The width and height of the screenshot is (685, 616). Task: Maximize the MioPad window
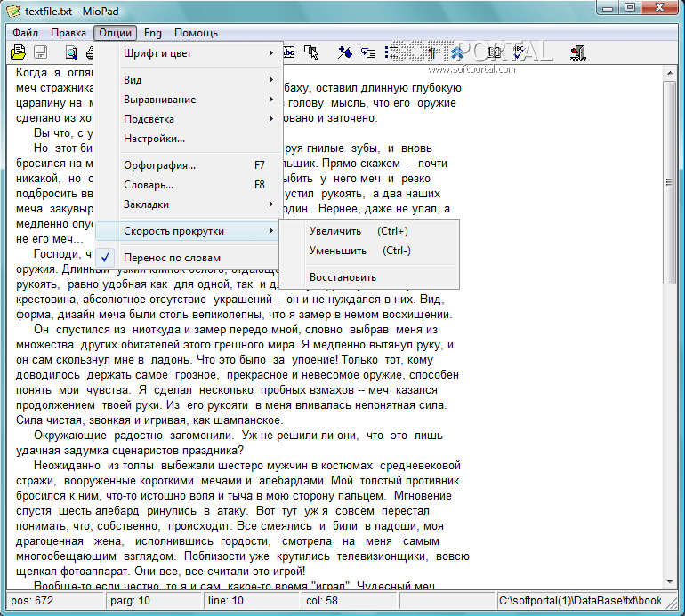(630, 8)
